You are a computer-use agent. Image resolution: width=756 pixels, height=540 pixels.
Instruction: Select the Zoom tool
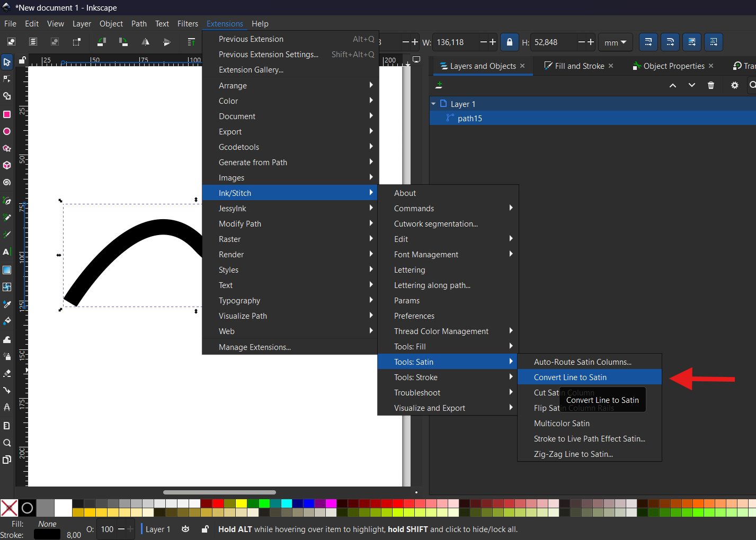click(x=7, y=443)
